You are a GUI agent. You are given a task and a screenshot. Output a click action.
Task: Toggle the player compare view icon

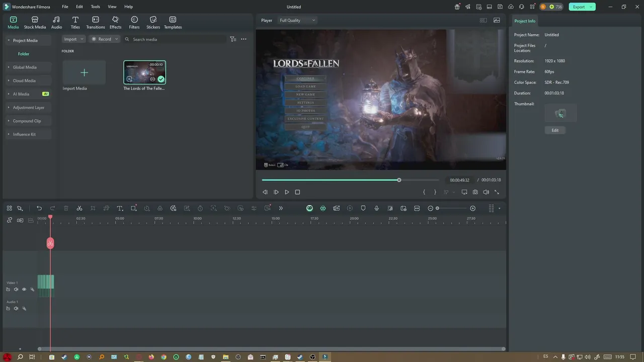(x=483, y=21)
